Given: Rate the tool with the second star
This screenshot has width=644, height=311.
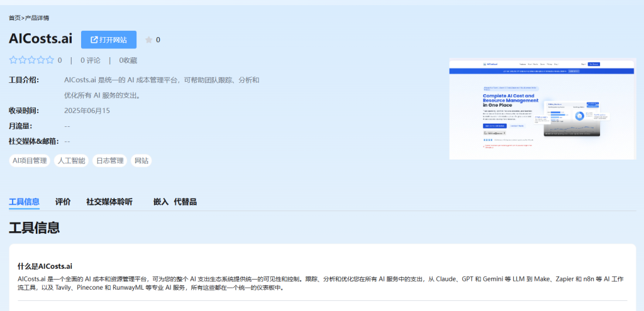Looking at the screenshot, I should 22,60.
